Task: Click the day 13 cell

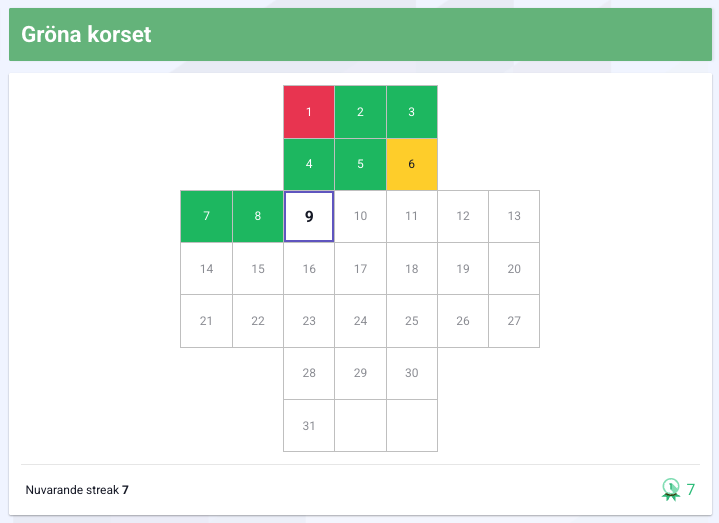Action: coord(514,216)
